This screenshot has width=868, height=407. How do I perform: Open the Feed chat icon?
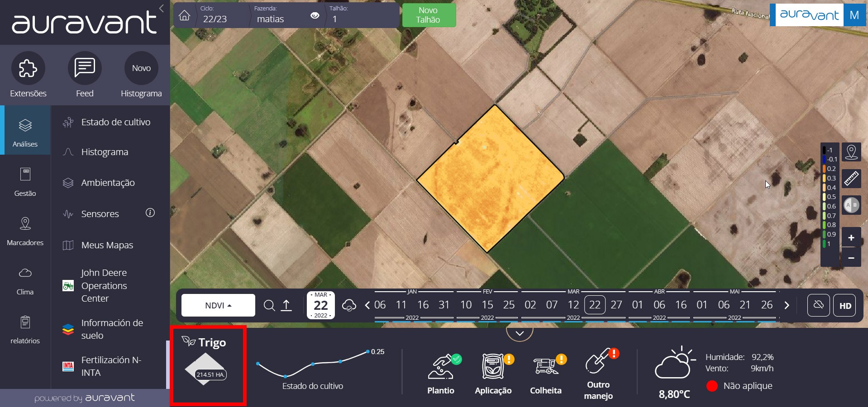point(85,68)
